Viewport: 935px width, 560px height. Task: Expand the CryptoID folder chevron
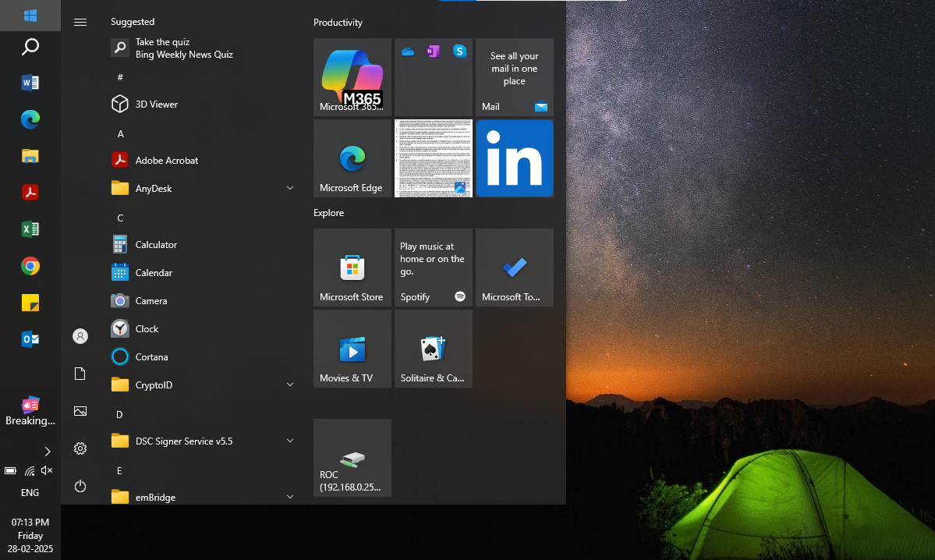point(290,385)
